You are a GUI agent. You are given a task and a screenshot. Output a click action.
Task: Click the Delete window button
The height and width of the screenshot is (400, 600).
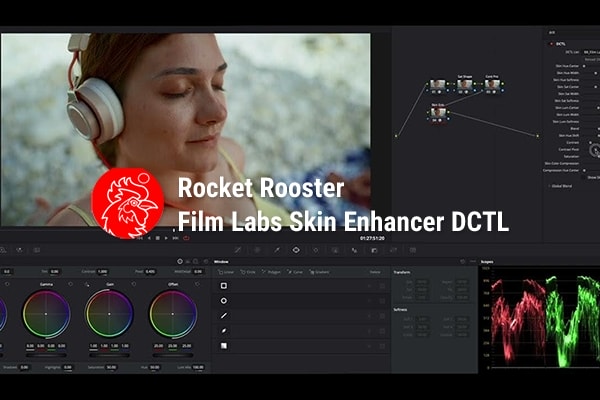click(375, 272)
